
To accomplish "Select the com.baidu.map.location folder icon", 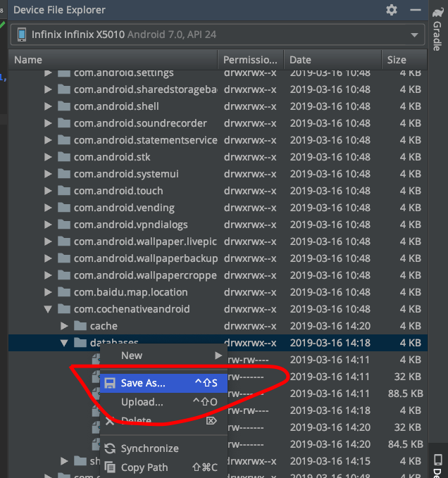I will coord(64,292).
